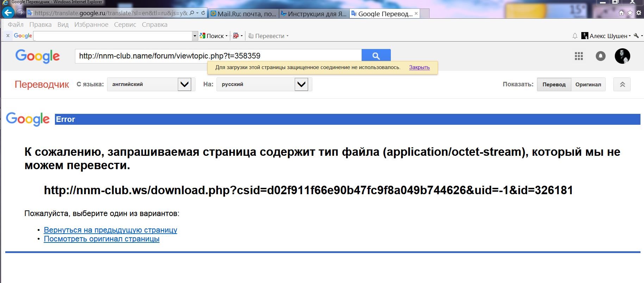Image resolution: width=644 pixels, height=283 pixels.
Task: Click the nnm-club URL input field
Action: click(218, 56)
